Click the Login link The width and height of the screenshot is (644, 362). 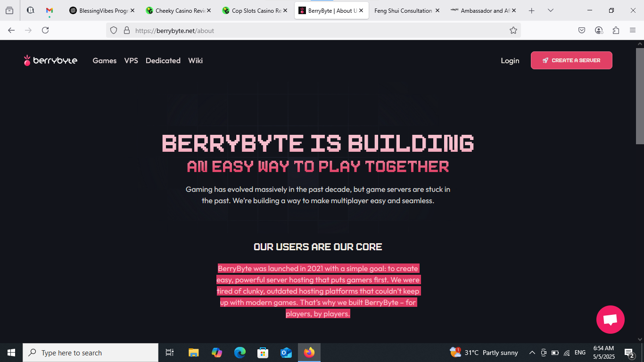510,60
